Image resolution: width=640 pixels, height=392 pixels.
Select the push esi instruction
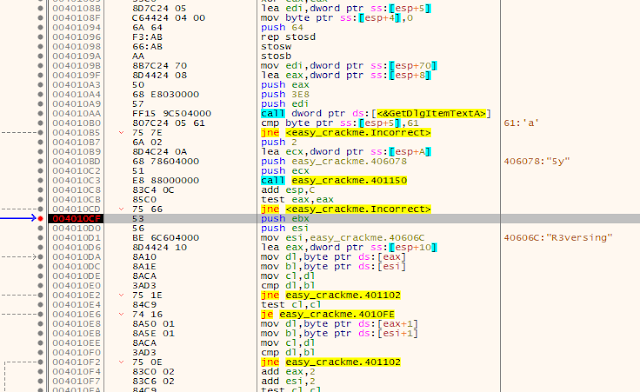[x=285, y=228]
